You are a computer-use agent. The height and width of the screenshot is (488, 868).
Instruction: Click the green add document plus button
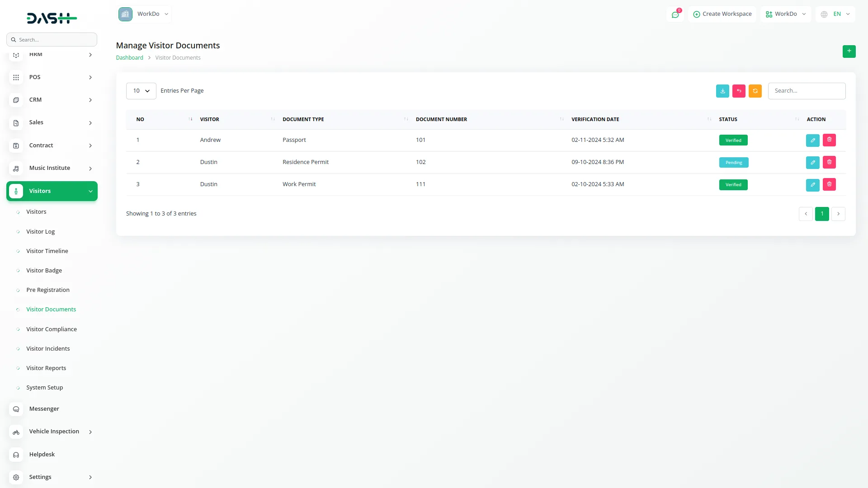(x=849, y=51)
